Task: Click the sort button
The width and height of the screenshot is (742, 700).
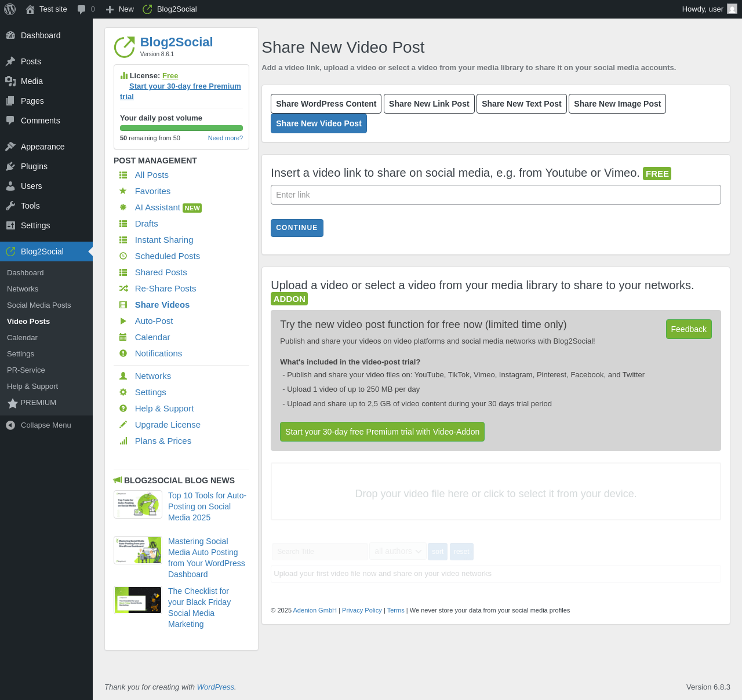Action: tap(438, 552)
